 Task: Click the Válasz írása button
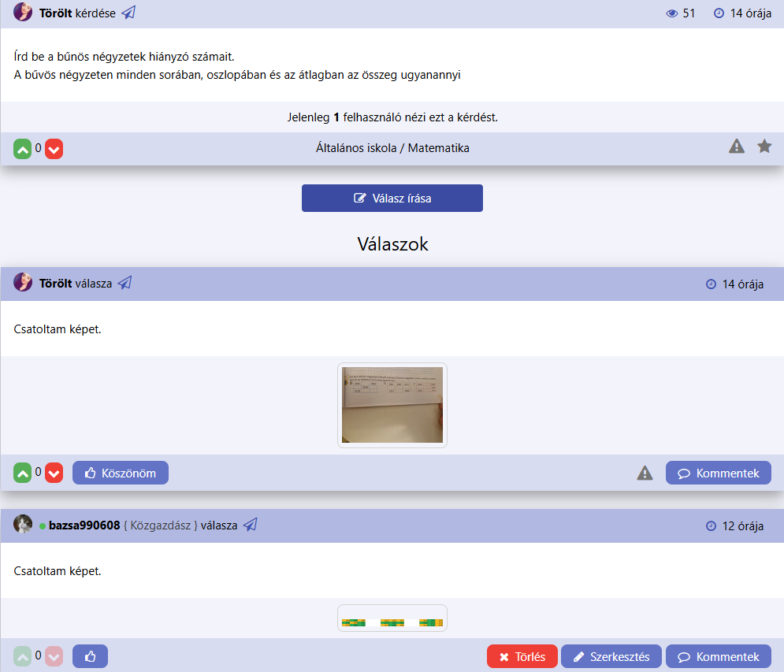(x=392, y=199)
